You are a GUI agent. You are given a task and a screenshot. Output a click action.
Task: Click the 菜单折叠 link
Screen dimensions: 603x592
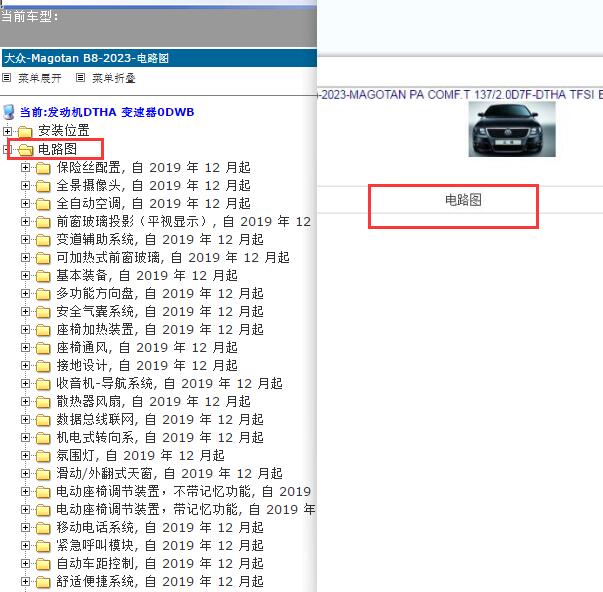114,78
